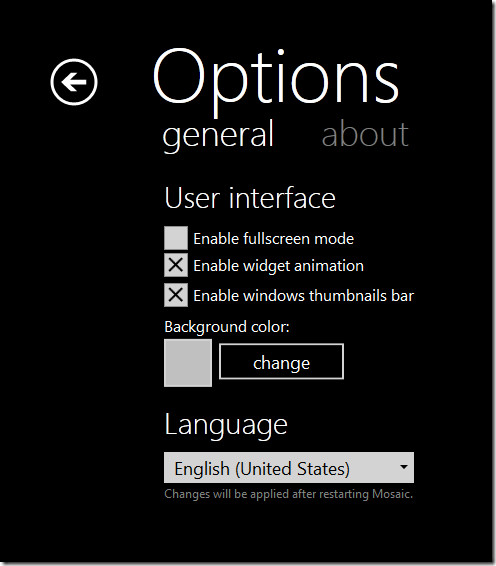Click the Options page title
This screenshot has height=566, width=496.
pos(277,81)
